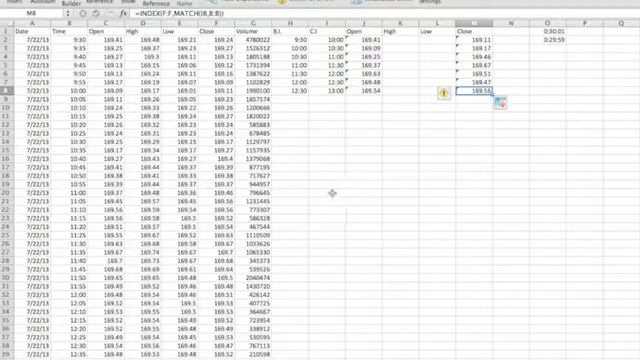
Task: Select row 1 header
Action: coord(7,31)
